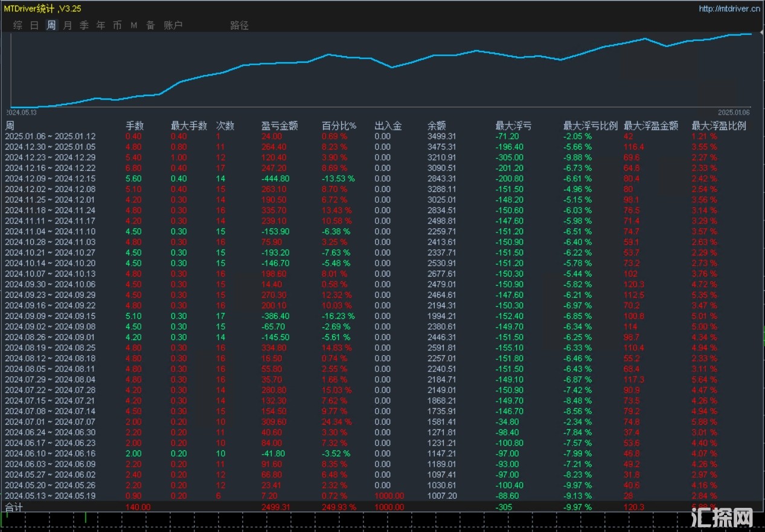Open the 月 monthly statistics tab

(x=68, y=25)
